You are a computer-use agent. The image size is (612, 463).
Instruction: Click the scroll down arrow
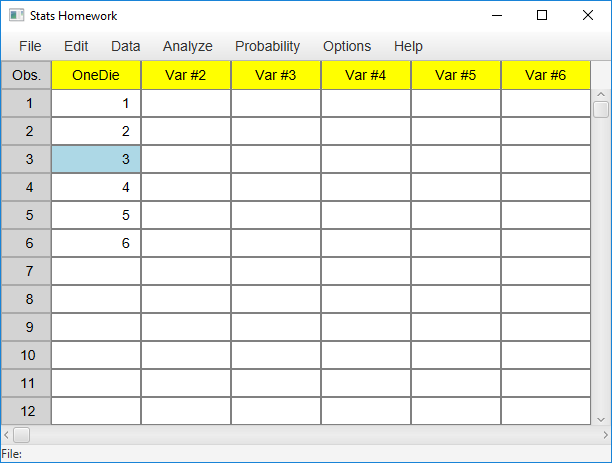[x=601, y=420]
